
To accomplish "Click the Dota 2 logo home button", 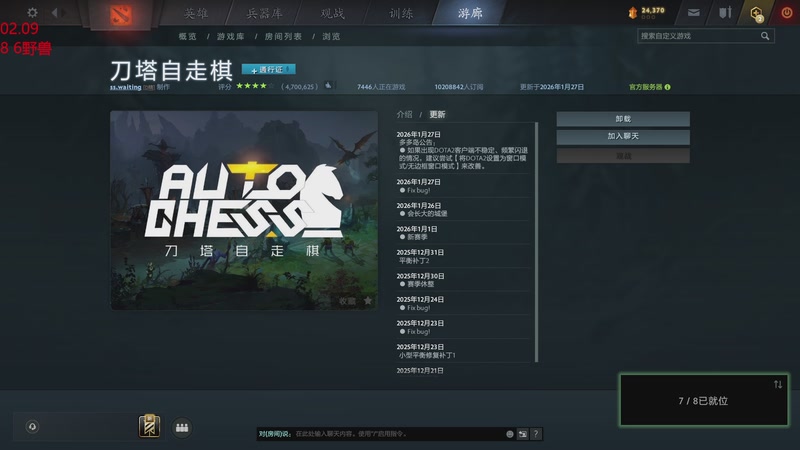I will click(121, 15).
